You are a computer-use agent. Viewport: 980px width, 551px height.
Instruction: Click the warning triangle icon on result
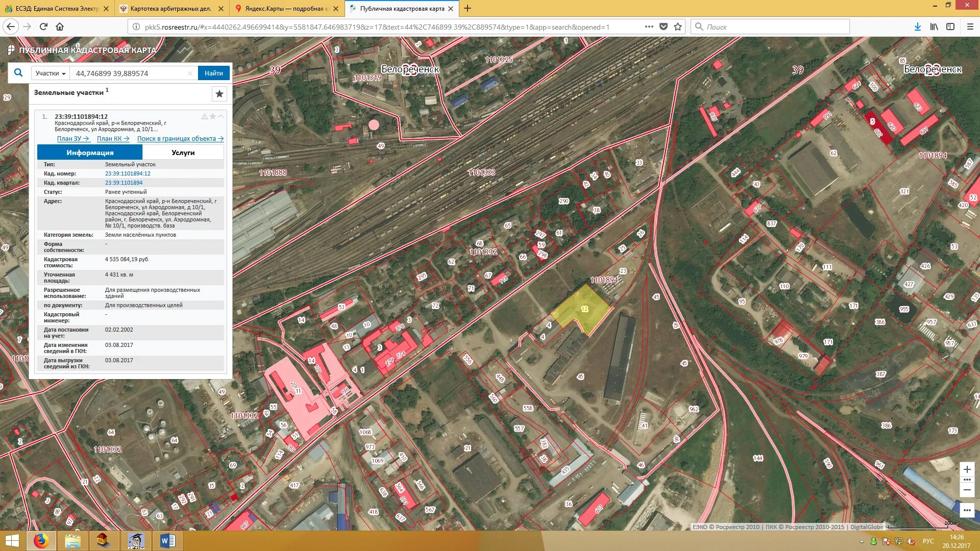(x=204, y=116)
